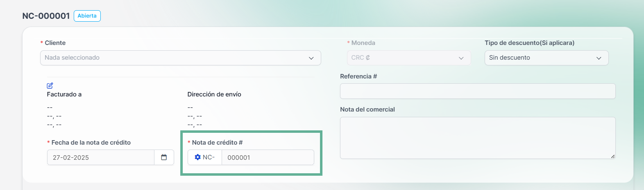Viewport: 644px width, 190px height.
Task: Click the edit pencil icon above Facturado a
Action: tap(50, 85)
